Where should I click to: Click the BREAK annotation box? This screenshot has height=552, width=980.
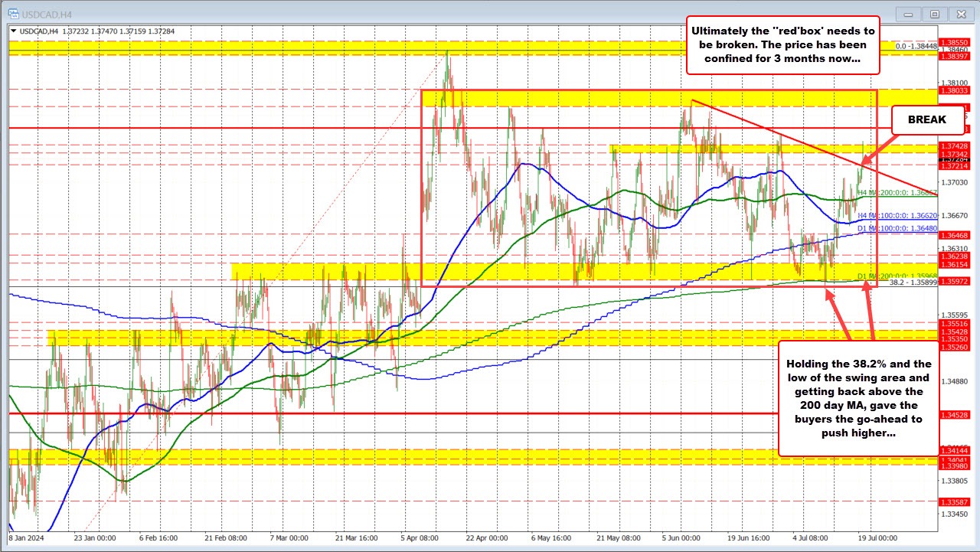point(926,119)
